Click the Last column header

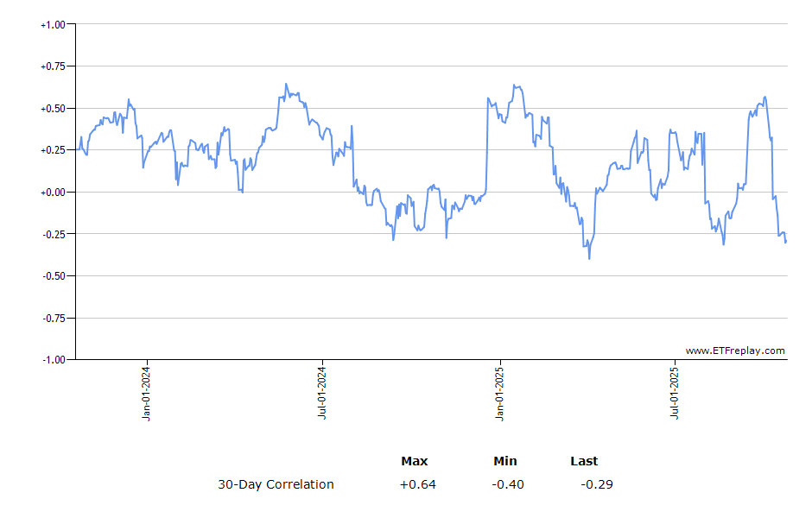[x=584, y=461]
